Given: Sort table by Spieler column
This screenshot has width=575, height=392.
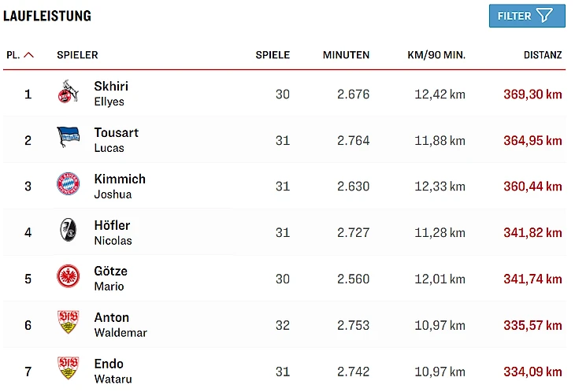Looking at the screenshot, I should pos(77,55).
